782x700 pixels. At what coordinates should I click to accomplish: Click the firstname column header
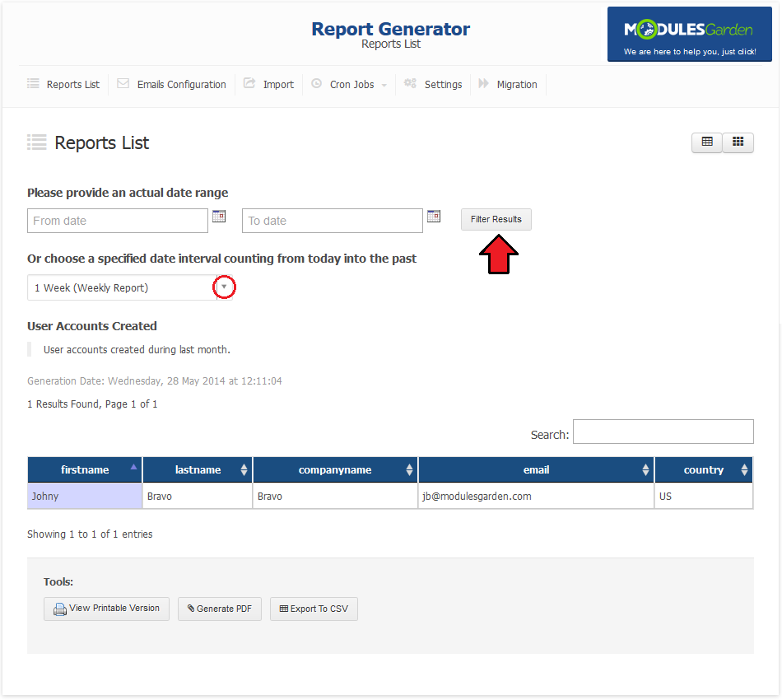tap(85, 469)
